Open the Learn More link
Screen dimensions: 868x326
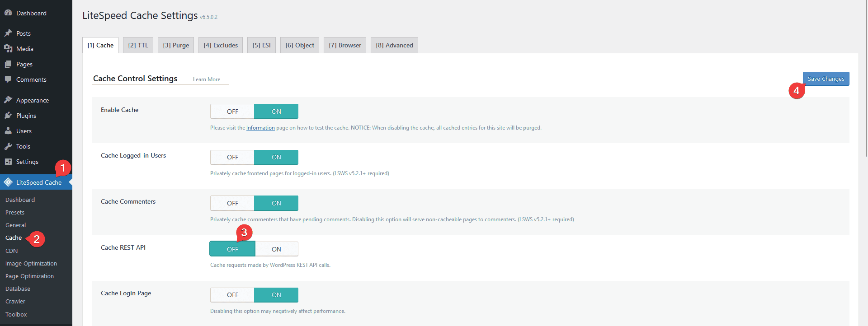pyautogui.click(x=207, y=79)
